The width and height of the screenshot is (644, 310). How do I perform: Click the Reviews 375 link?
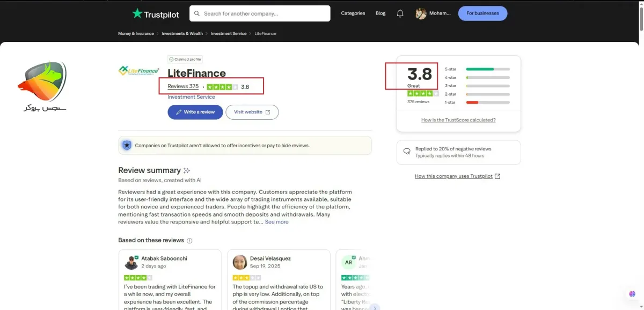(x=183, y=86)
